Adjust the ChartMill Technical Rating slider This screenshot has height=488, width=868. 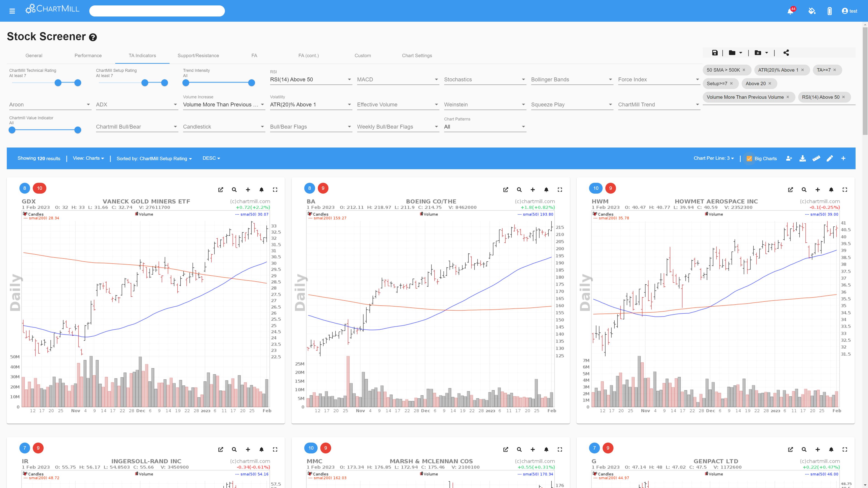58,82
